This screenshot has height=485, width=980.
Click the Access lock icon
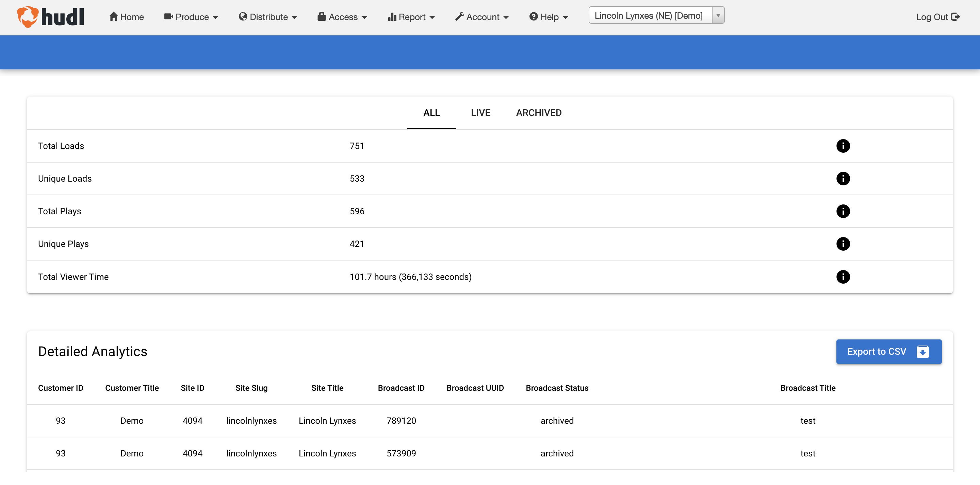[322, 16]
